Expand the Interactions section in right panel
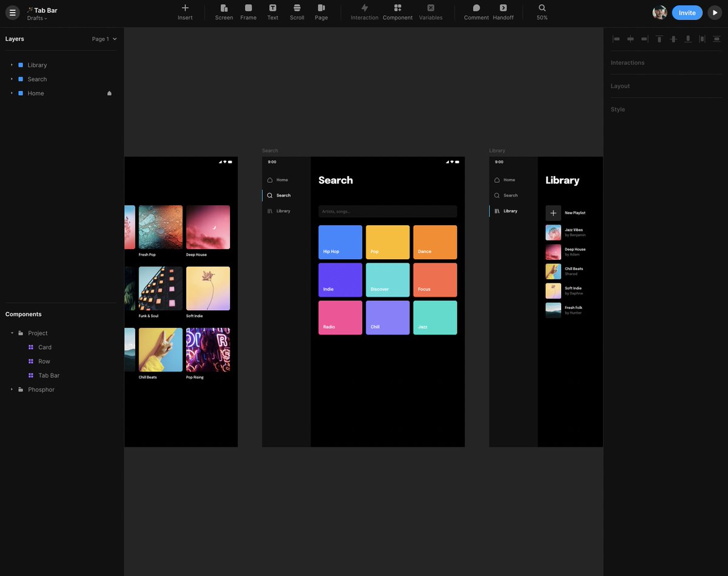Screen dimensions: 728x576 click(x=627, y=63)
